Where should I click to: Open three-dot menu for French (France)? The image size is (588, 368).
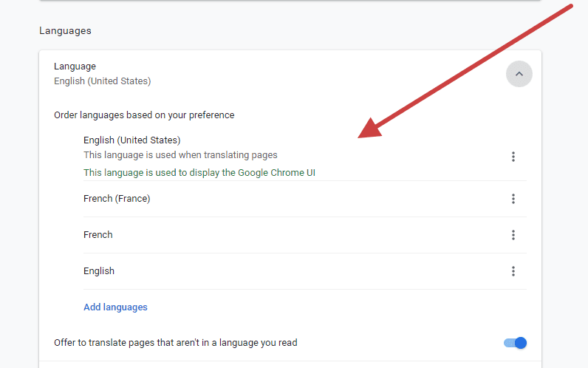513,199
